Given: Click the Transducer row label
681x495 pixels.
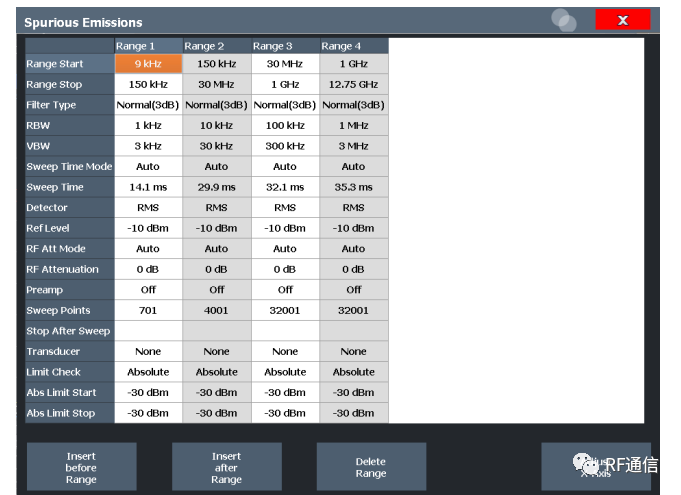Looking at the screenshot, I should 70,351.
